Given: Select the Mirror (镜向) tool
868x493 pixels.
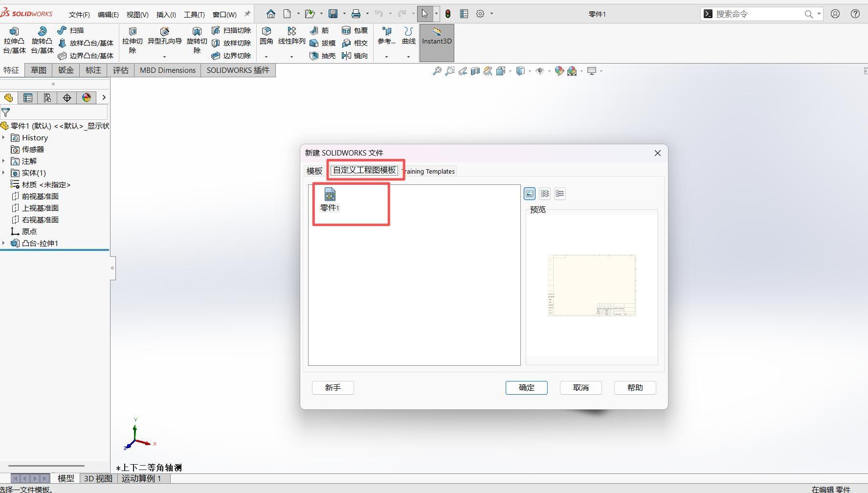Looking at the screenshot, I should tap(355, 56).
